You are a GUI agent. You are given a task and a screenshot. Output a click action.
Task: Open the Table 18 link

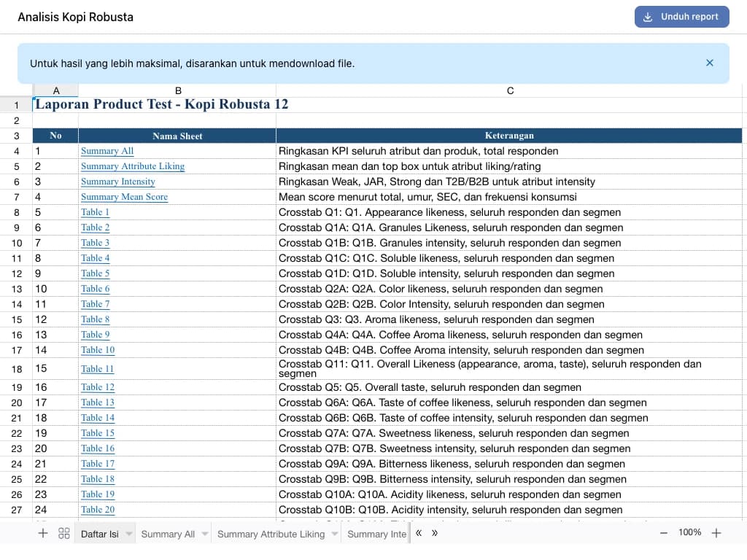coord(98,478)
